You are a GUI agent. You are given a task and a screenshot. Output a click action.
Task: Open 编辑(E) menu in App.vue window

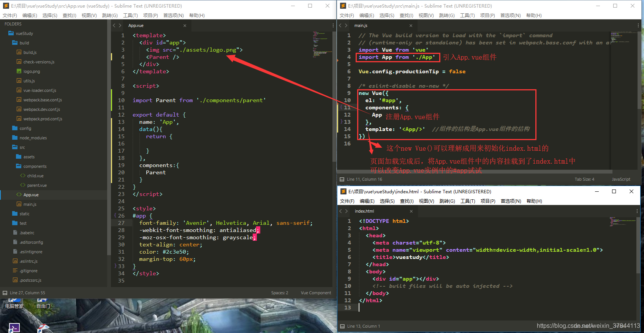click(x=30, y=16)
